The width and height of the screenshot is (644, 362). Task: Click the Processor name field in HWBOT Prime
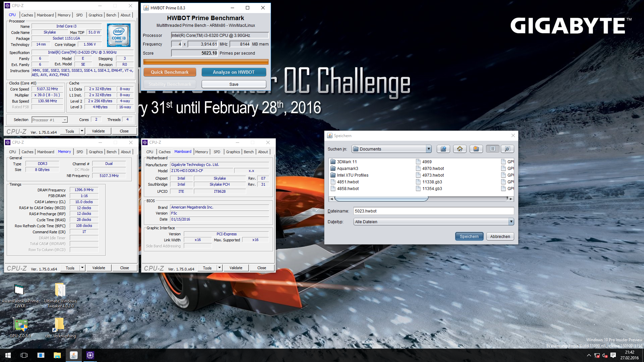[x=220, y=35]
